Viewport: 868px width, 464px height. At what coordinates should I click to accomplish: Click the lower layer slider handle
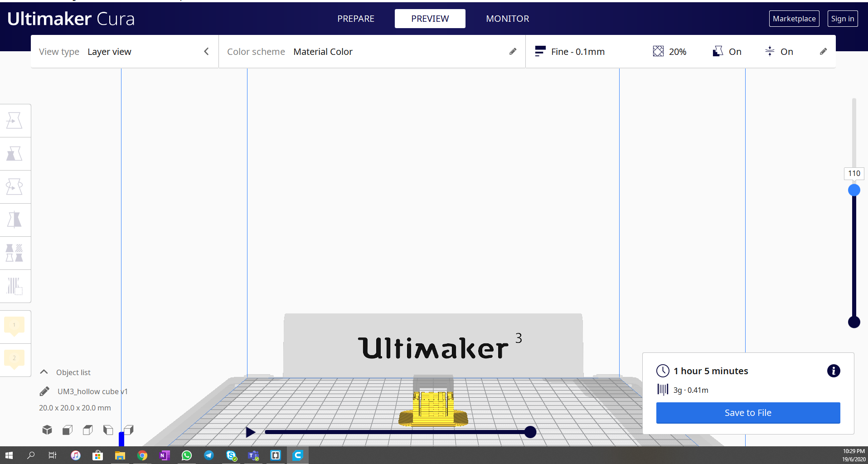point(854,322)
